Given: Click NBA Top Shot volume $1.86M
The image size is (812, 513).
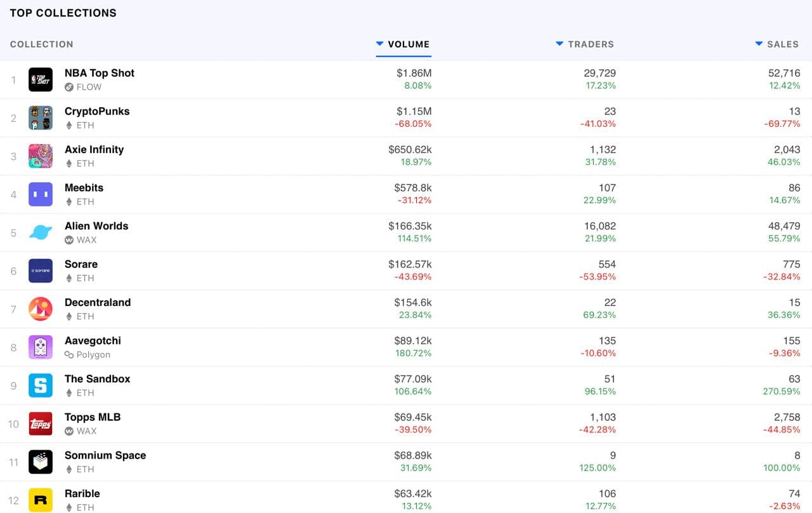Looking at the screenshot, I should pyautogui.click(x=414, y=73).
